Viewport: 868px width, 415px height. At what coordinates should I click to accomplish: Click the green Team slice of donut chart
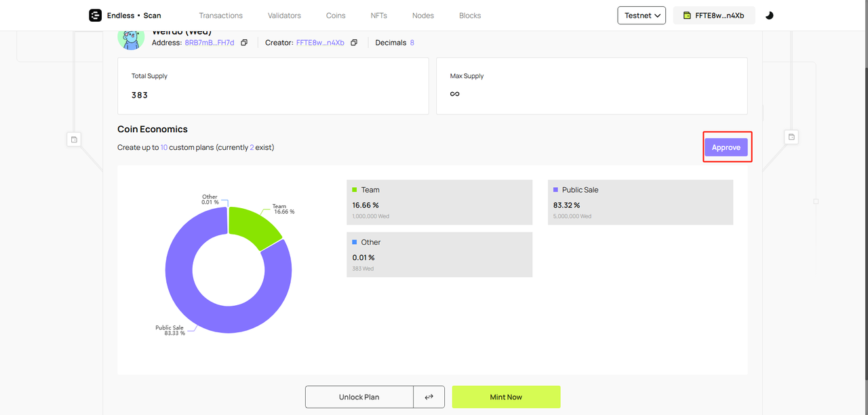pos(252,226)
